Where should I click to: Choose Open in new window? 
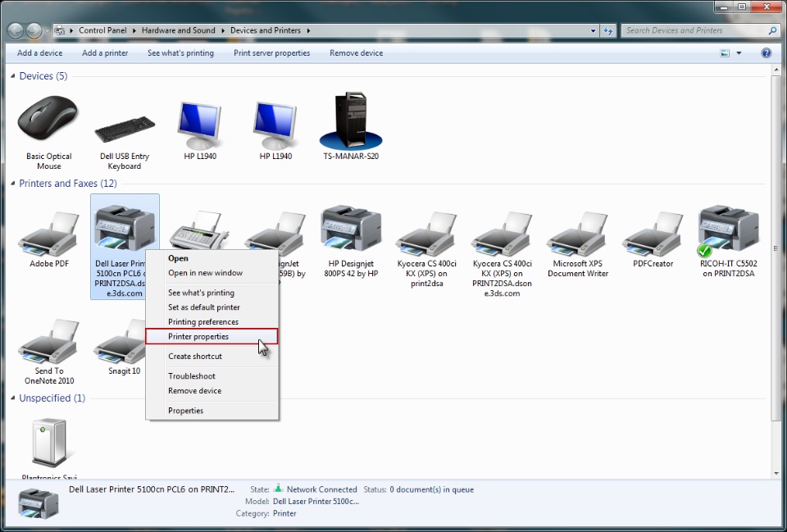coord(212,273)
